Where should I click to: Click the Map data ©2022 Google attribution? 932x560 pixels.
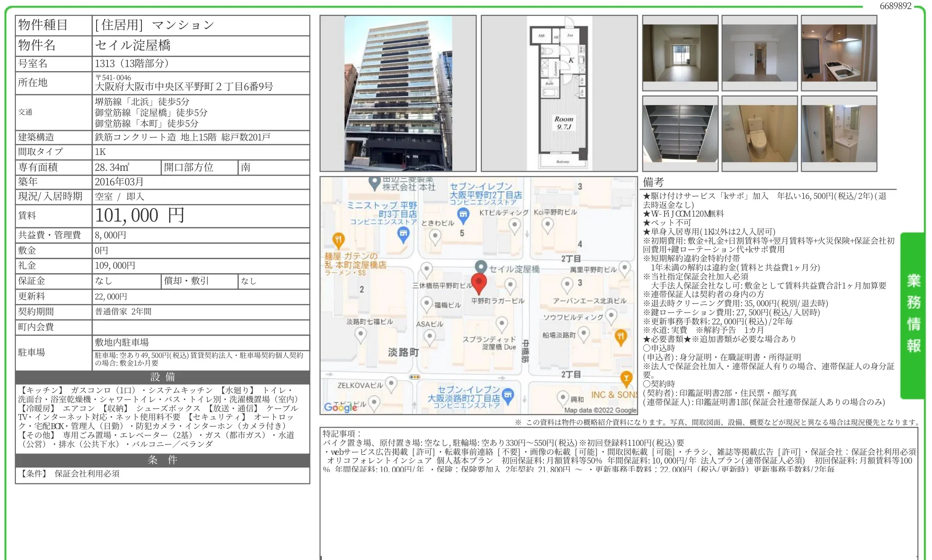point(600,410)
